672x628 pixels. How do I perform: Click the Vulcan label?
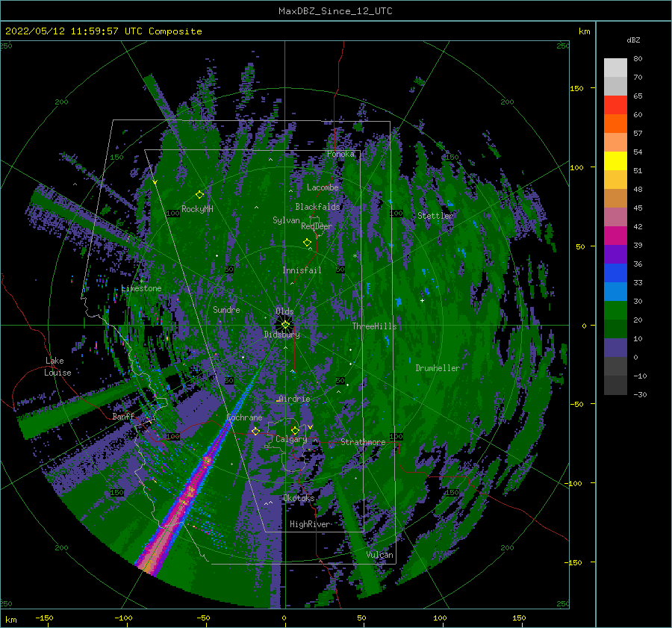pyautogui.click(x=380, y=555)
